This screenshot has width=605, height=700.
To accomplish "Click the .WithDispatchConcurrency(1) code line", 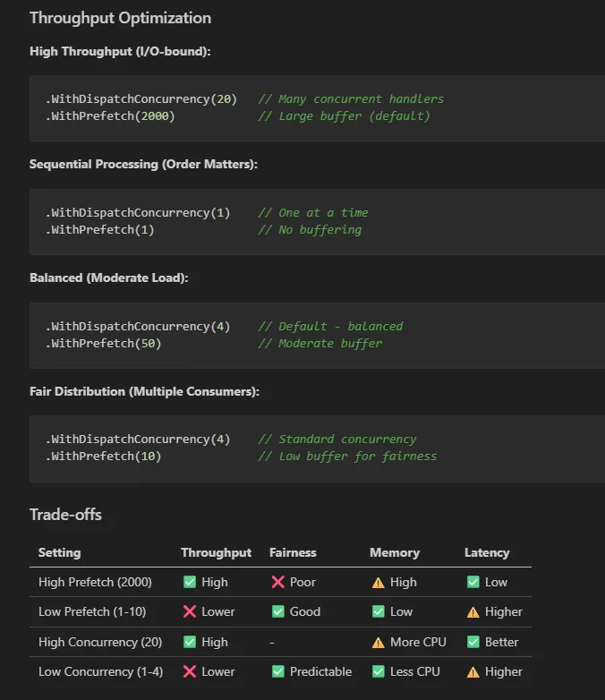I will coord(138,212).
